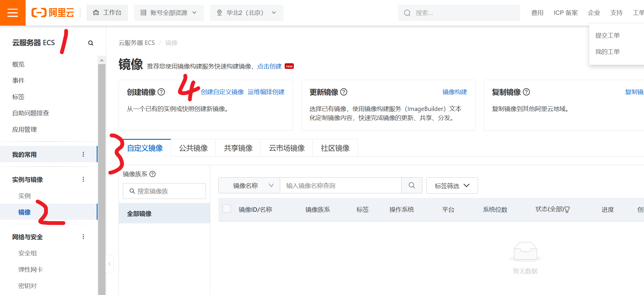The height and width of the screenshot is (295, 644).
Task: Switch to the 云市场镜像 tab
Action: click(x=287, y=148)
